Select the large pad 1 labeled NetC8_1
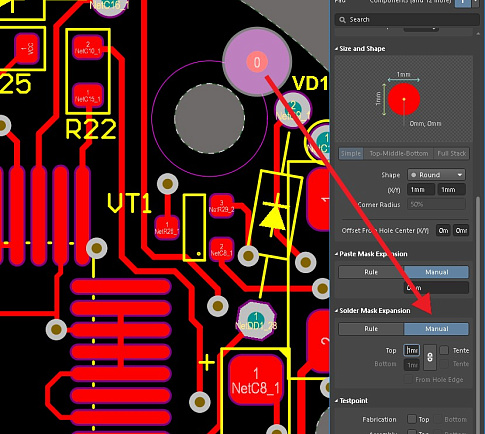Screen dimensions: 485x434 click(x=256, y=380)
